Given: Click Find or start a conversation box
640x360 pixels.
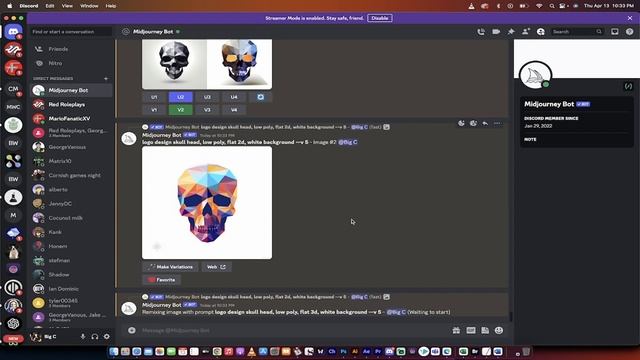Looking at the screenshot, I should [71, 31].
